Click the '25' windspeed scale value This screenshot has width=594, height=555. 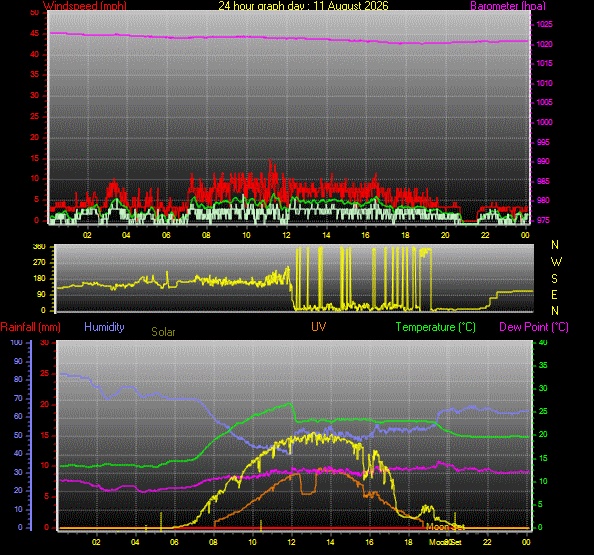pos(34,116)
